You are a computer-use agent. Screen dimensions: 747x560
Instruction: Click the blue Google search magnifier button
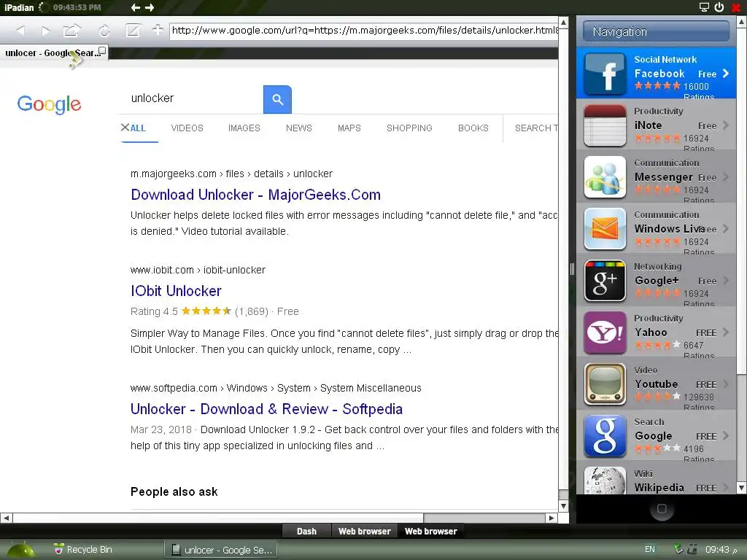coord(277,99)
